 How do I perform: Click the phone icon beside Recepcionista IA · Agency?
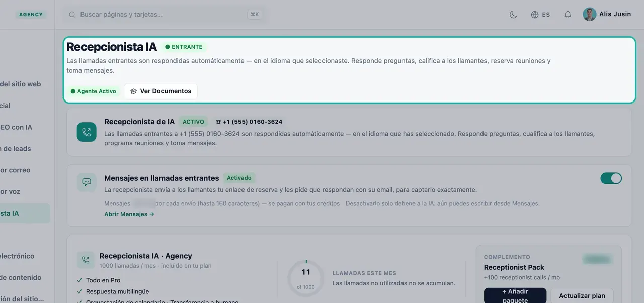pyautogui.click(x=85, y=260)
